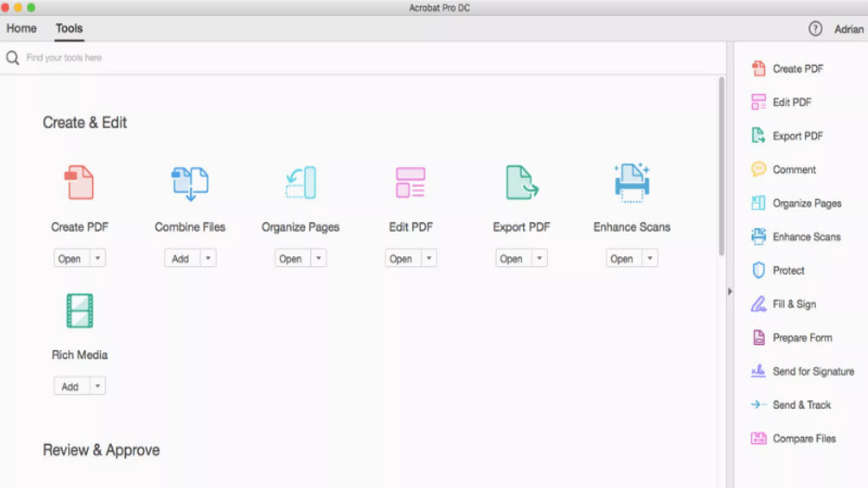
Task: Expand dropdown arrow beside Create PDF Open
Action: [x=98, y=258]
